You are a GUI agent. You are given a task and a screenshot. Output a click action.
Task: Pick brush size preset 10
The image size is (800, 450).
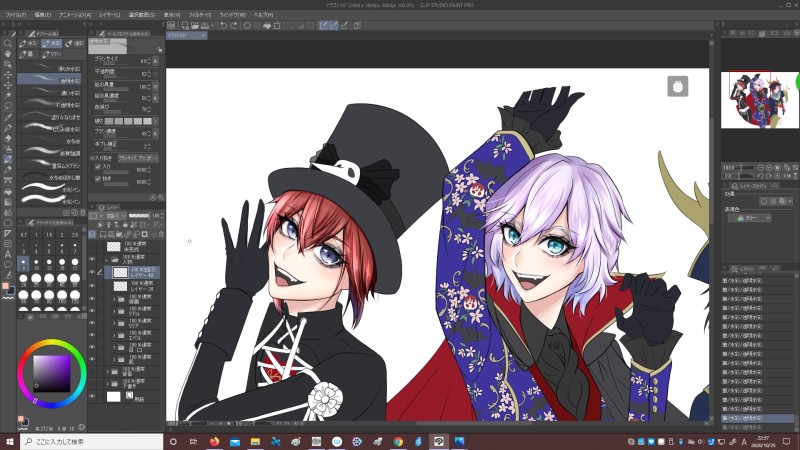click(x=36, y=263)
